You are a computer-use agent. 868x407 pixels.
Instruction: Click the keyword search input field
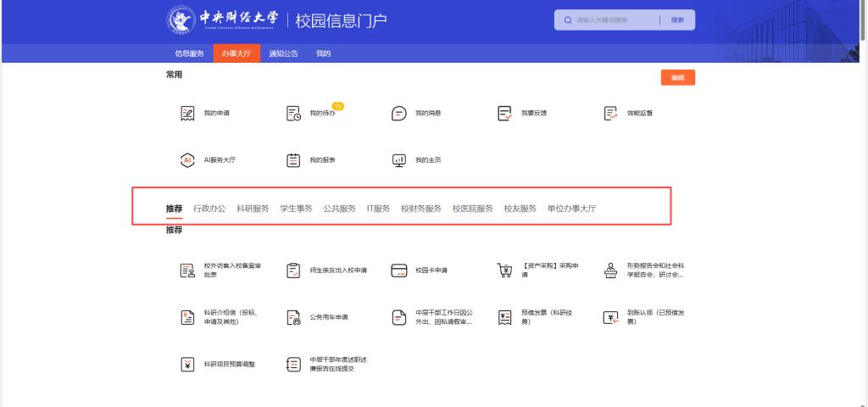click(x=615, y=20)
